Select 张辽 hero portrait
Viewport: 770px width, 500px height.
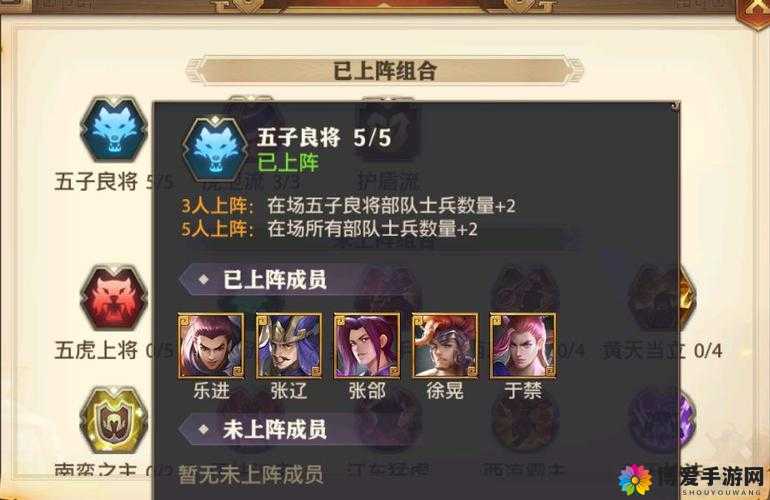(x=289, y=346)
